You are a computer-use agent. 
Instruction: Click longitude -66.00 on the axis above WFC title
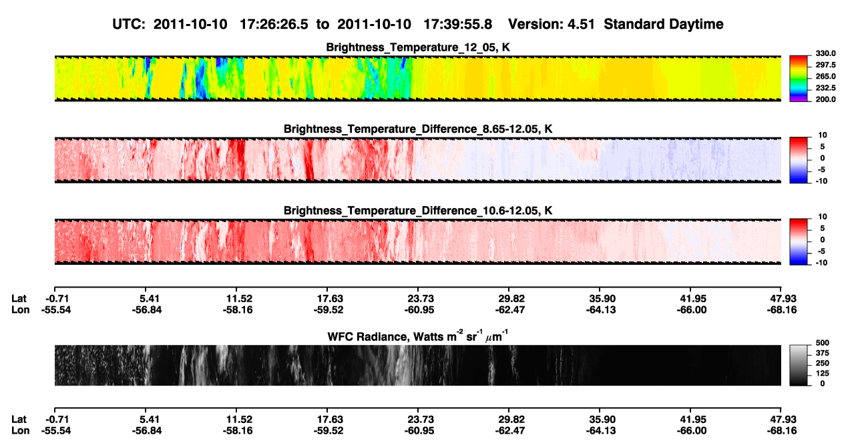690,310
